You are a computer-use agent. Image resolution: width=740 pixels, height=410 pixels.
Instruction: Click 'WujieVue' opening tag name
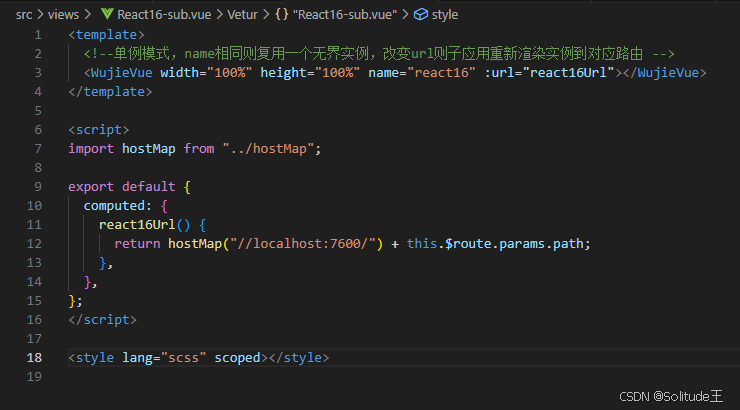point(121,73)
